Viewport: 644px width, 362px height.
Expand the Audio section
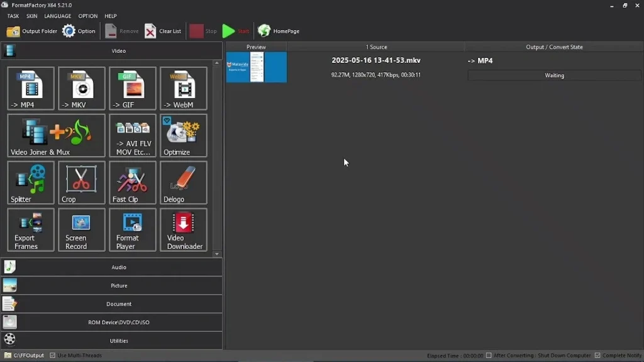coord(118,266)
